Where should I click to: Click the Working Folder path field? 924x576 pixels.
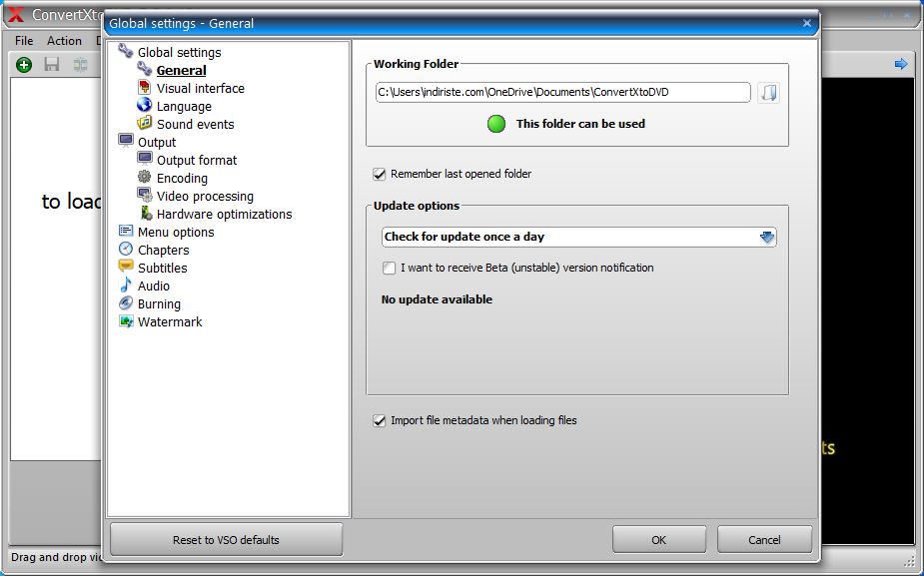(x=562, y=93)
